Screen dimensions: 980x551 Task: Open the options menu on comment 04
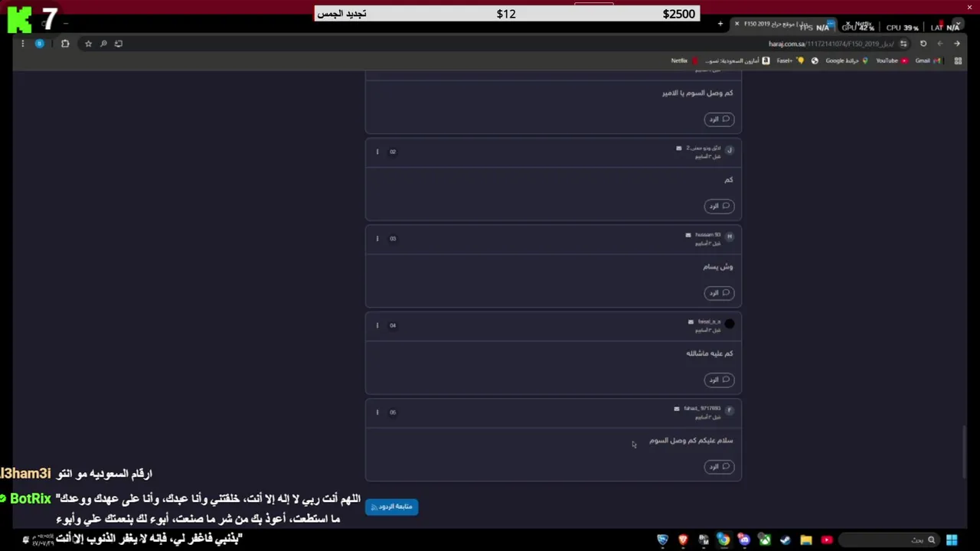pyautogui.click(x=377, y=325)
